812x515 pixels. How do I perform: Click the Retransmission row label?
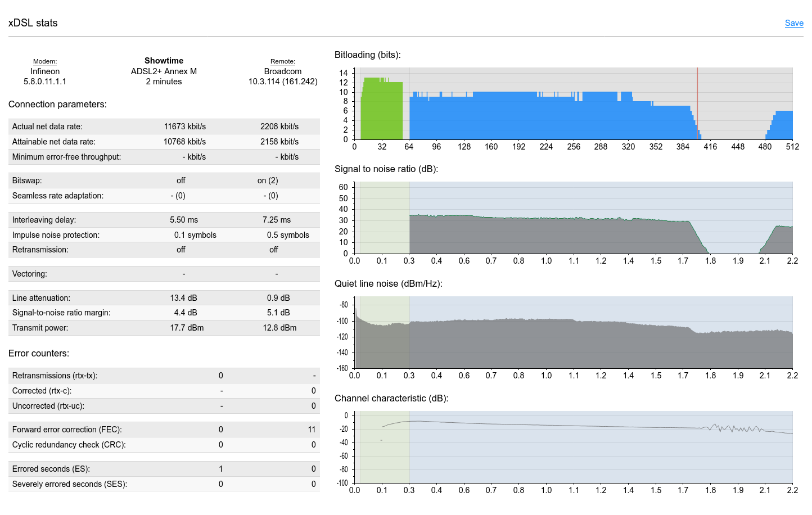pos(40,250)
